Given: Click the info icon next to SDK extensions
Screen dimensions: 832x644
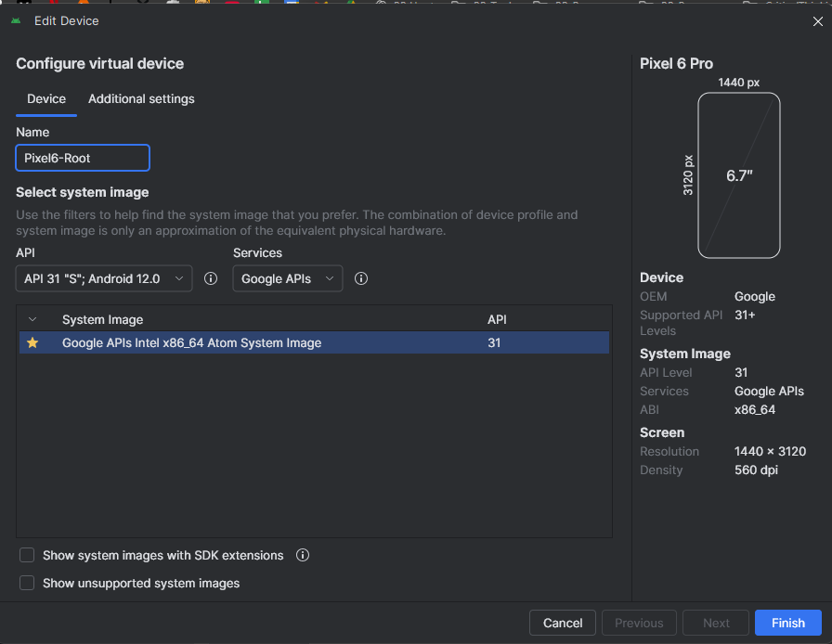Looking at the screenshot, I should tap(302, 555).
